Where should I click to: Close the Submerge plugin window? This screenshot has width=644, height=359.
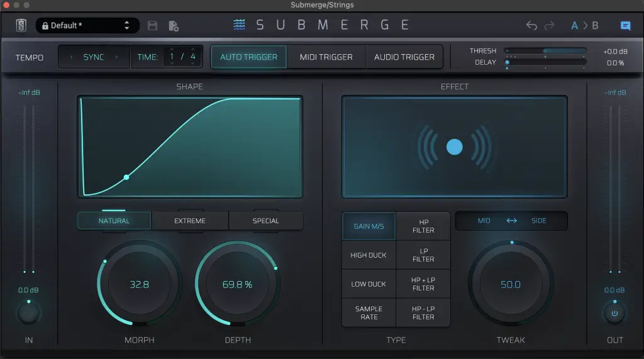click(6, 5)
